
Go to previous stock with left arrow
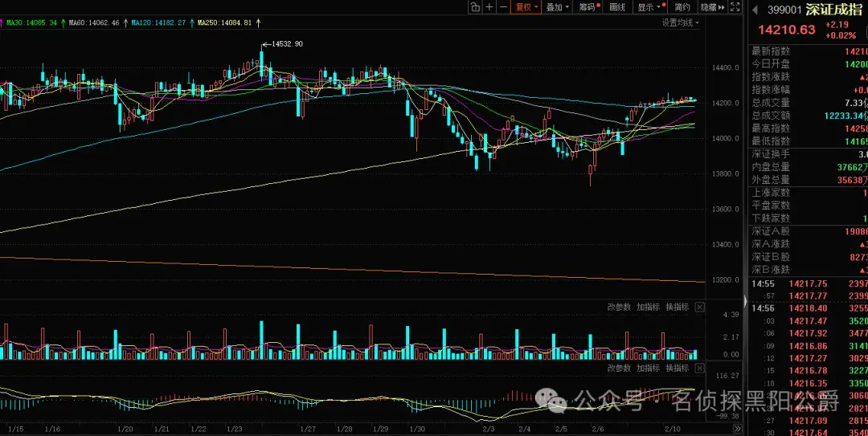755,10
